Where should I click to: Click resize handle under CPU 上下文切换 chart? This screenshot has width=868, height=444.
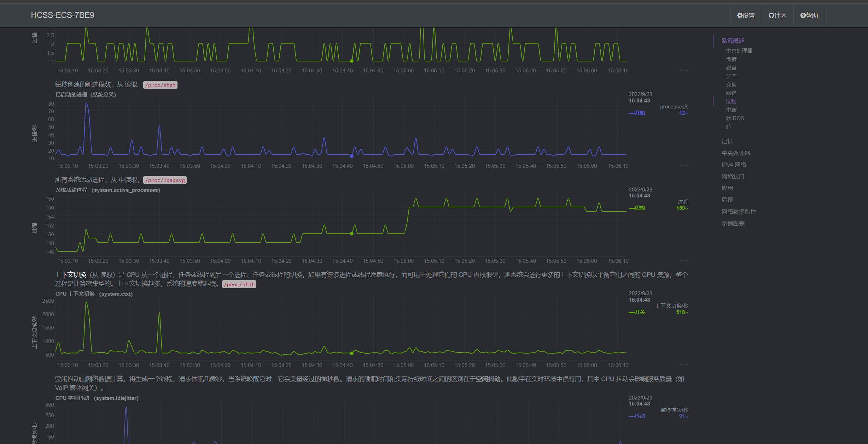pos(684,365)
